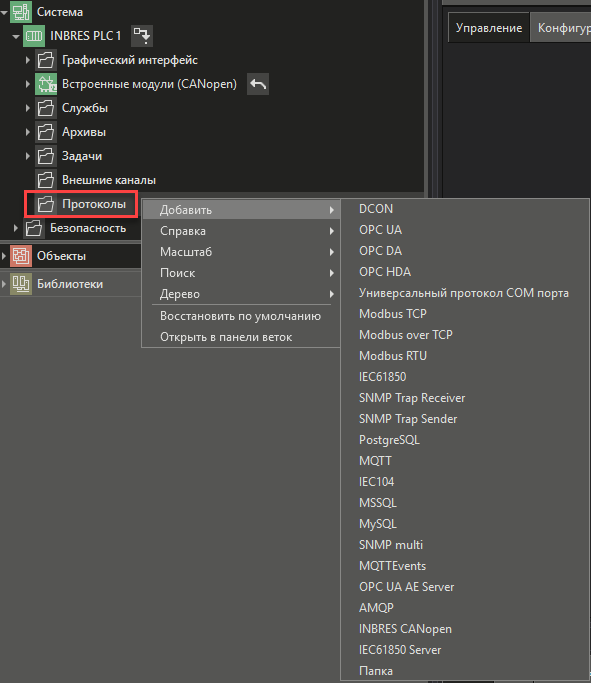
Task: Click the Библиотеки section icon
Action: click(x=20, y=284)
